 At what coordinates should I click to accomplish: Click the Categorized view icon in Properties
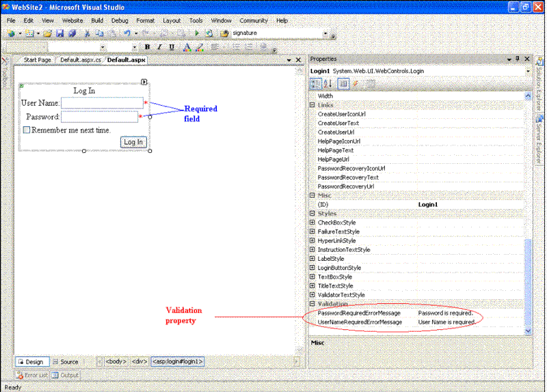(315, 83)
